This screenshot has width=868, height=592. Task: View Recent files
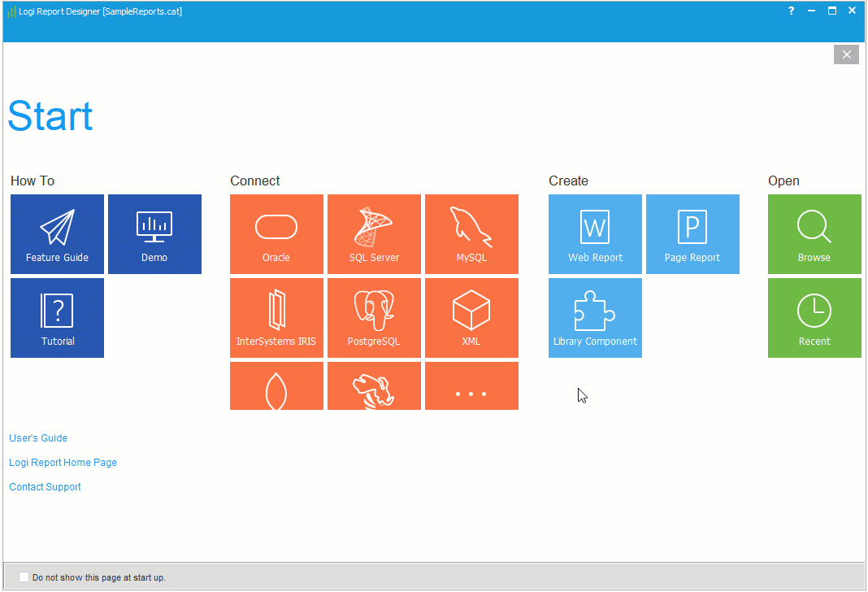(x=814, y=318)
